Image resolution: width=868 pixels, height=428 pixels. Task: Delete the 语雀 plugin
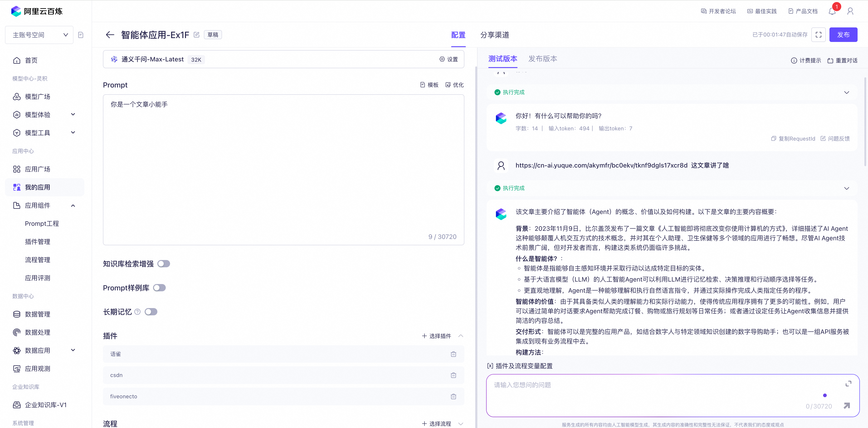point(454,354)
